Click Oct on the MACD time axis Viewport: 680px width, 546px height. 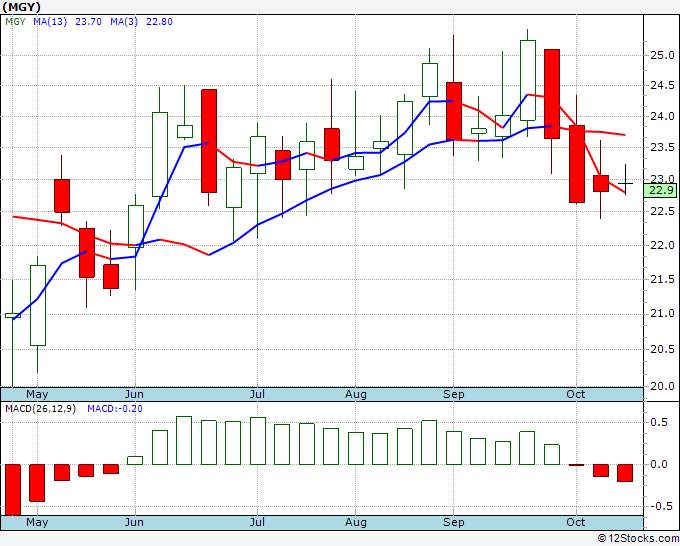click(575, 522)
